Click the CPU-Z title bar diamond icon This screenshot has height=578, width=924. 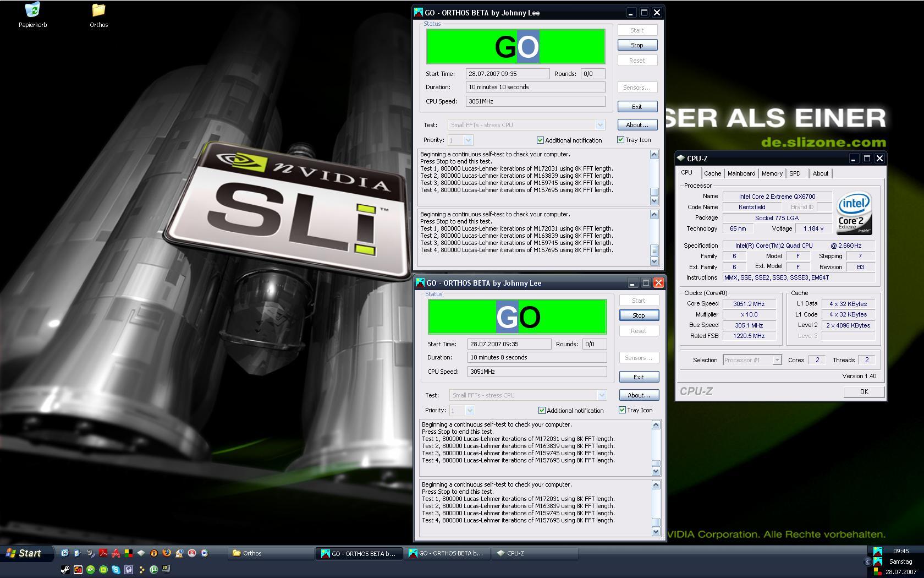(681, 158)
